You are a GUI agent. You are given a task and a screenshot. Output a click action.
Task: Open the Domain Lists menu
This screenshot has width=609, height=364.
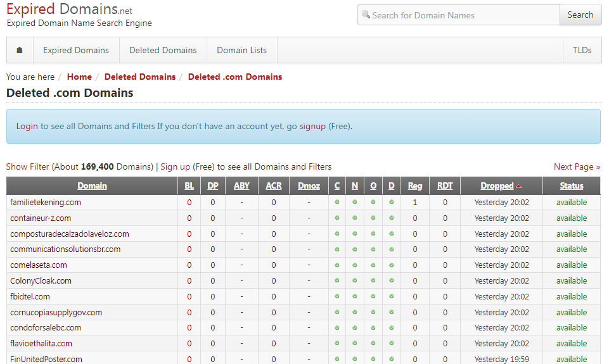pos(242,50)
